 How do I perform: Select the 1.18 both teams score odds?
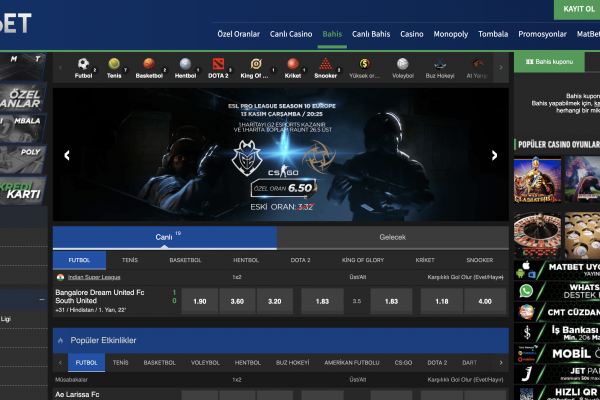(442, 301)
